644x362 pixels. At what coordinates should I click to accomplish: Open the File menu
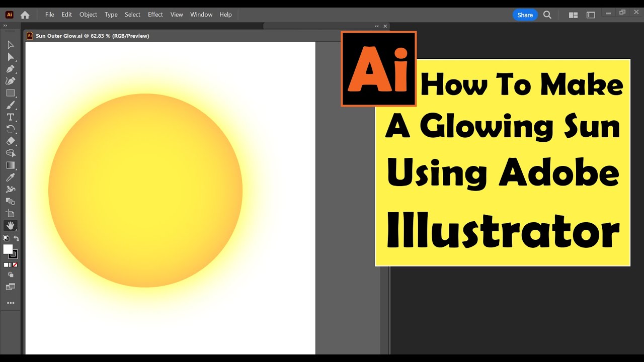(49, 15)
